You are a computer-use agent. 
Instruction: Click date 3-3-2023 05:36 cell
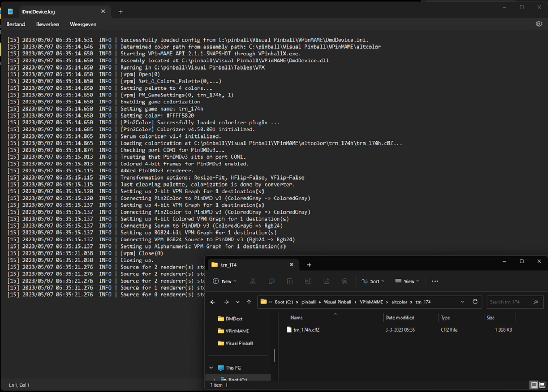click(x=400, y=330)
